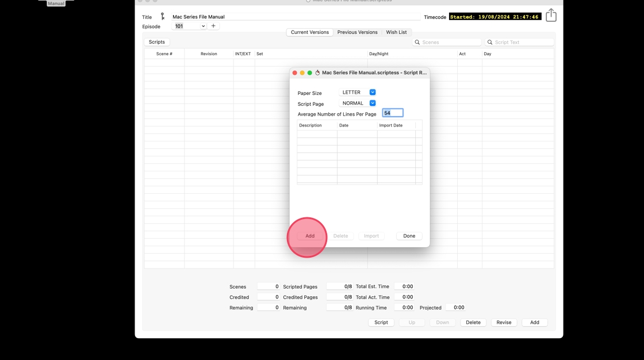This screenshot has width=644, height=360.
Task: Click the Description column header in the dialog
Action: (317, 125)
